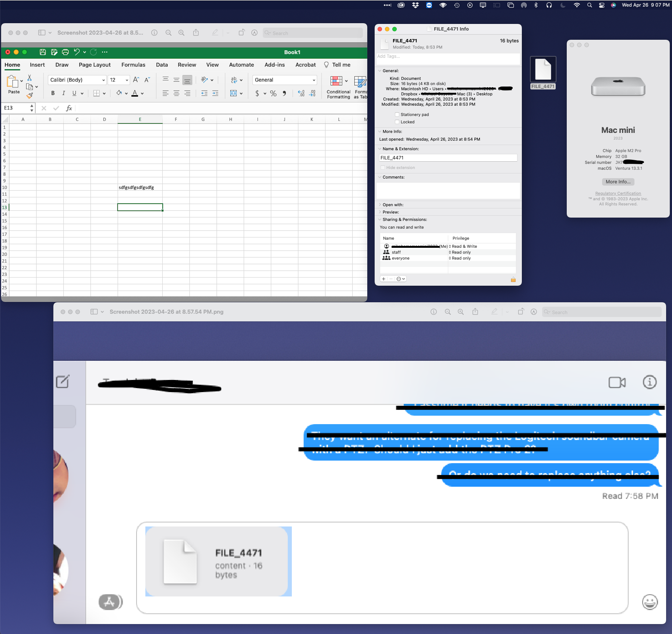Open the Apple menu bar Wi-Fi icon
This screenshot has height=634, width=672.
[x=576, y=5]
